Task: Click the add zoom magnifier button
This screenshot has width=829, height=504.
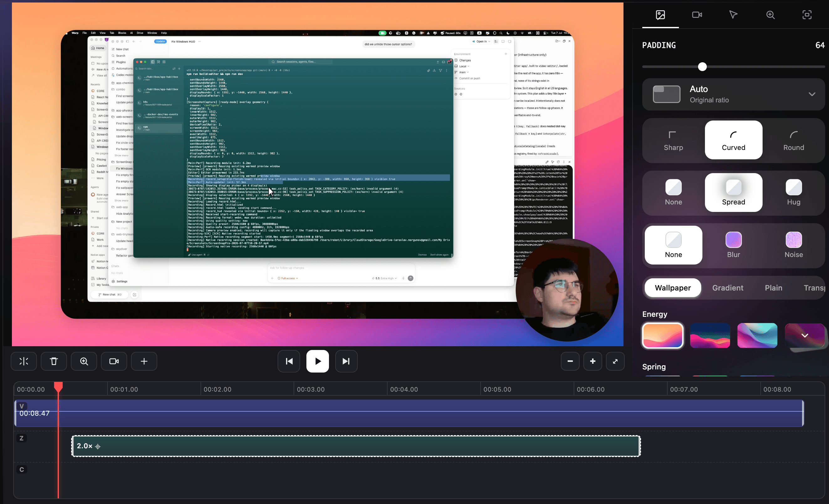Action: [x=84, y=361]
